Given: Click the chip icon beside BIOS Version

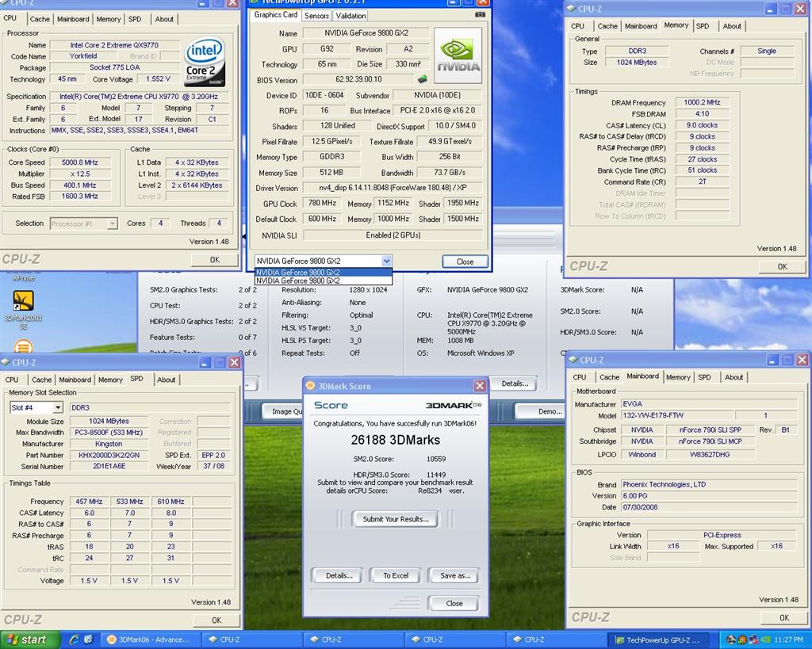Looking at the screenshot, I should click(x=423, y=79).
